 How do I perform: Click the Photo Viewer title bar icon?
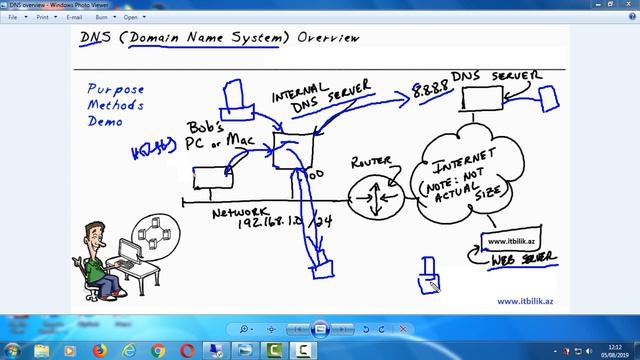4,5
